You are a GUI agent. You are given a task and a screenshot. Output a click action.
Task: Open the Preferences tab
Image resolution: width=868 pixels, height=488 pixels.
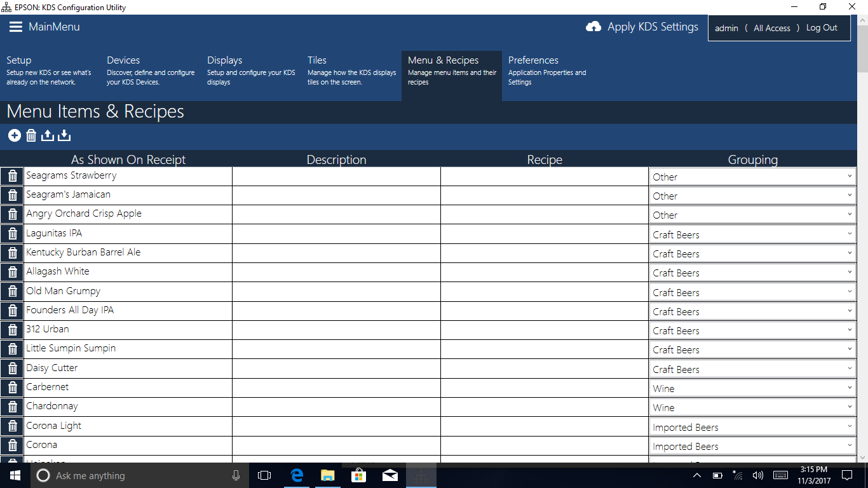(x=533, y=60)
